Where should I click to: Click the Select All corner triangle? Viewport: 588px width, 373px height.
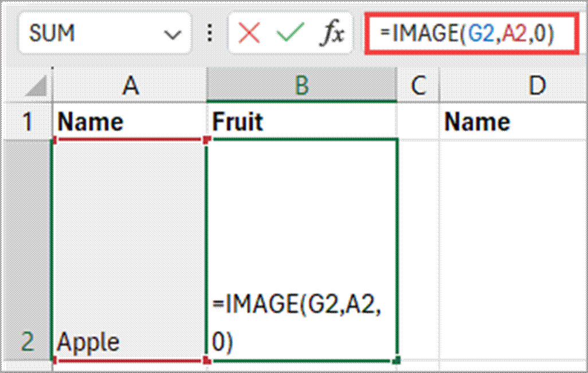click(37, 86)
